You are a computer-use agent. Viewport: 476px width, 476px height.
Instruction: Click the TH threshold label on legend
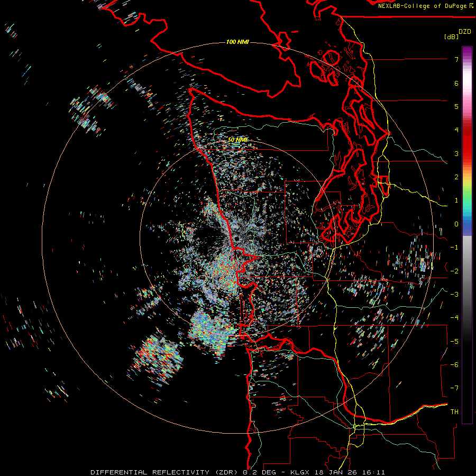(x=454, y=412)
